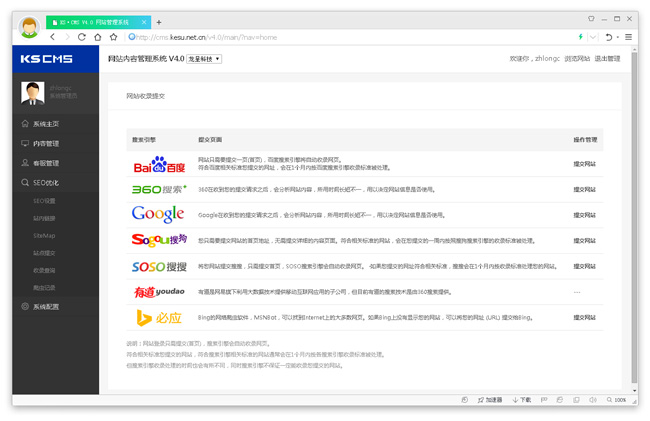Viewport: 650px width, 421px height.
Task: Click the 浏览网站 link in the header
Action: click(577, 59)
